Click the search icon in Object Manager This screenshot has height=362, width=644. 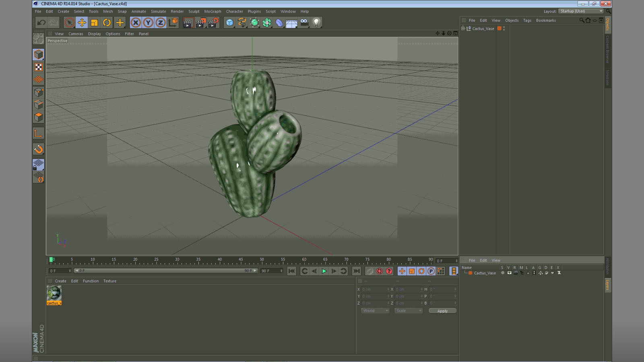click(582, 20)
